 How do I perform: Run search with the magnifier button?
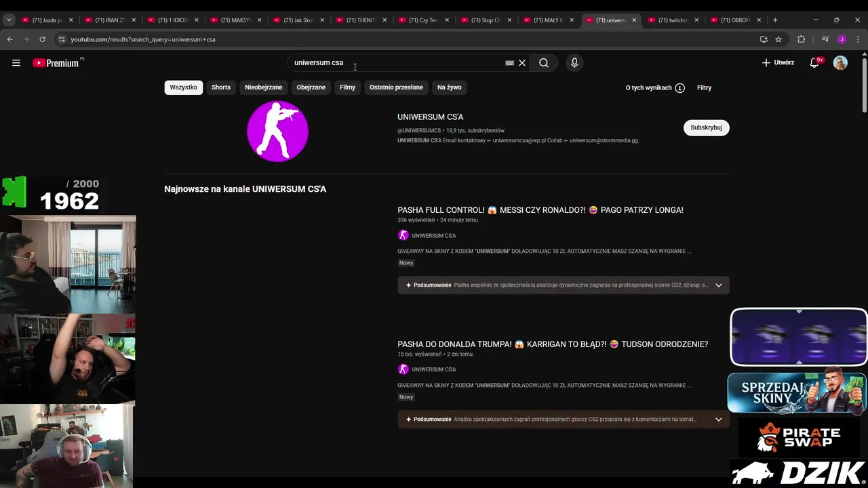(544, 63)
